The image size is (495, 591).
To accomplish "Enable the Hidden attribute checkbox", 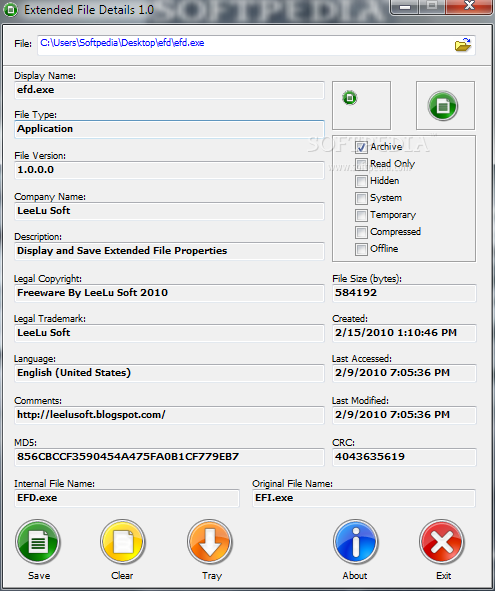I will (361, 181).
